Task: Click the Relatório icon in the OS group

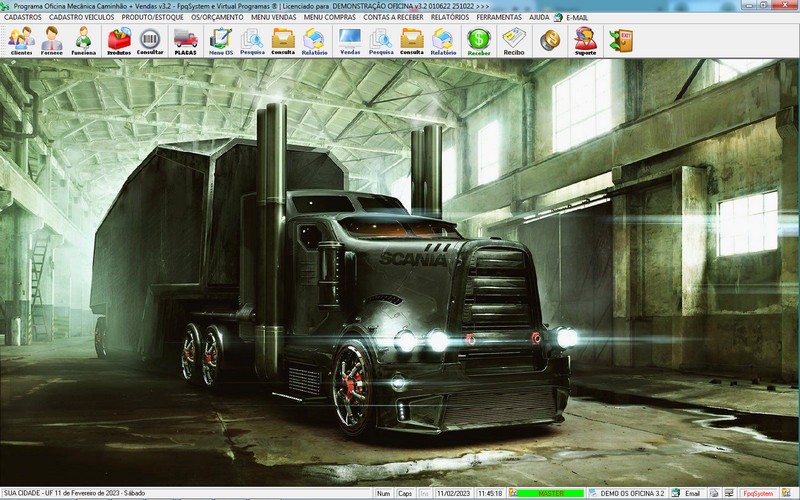Action: coord(314,41)
